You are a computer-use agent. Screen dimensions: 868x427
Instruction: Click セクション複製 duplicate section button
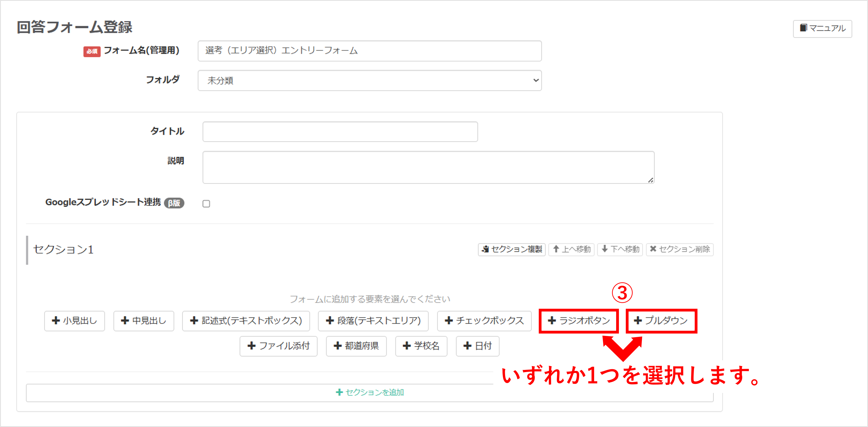(x=512, y=250)
